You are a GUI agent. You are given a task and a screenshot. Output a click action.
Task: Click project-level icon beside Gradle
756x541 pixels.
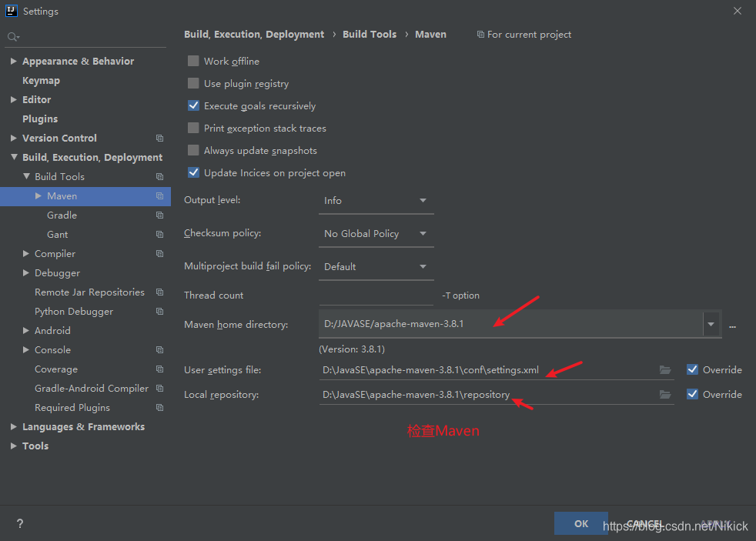(159, 215)
